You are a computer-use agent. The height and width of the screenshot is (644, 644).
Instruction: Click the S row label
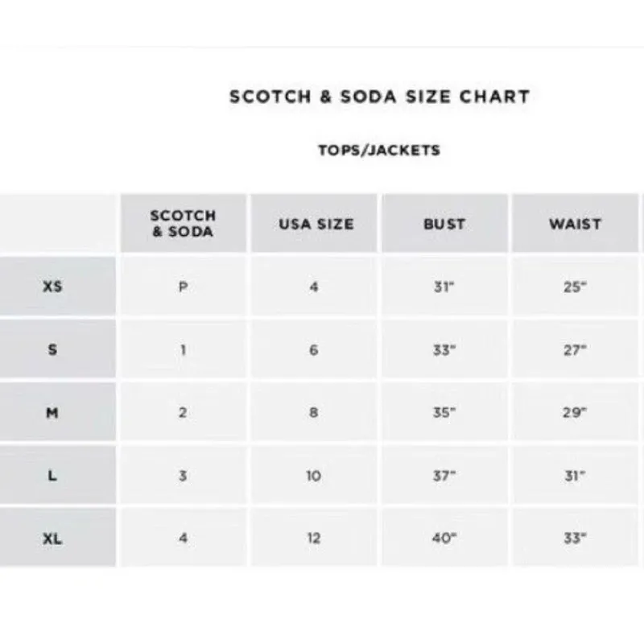[52, 349]
